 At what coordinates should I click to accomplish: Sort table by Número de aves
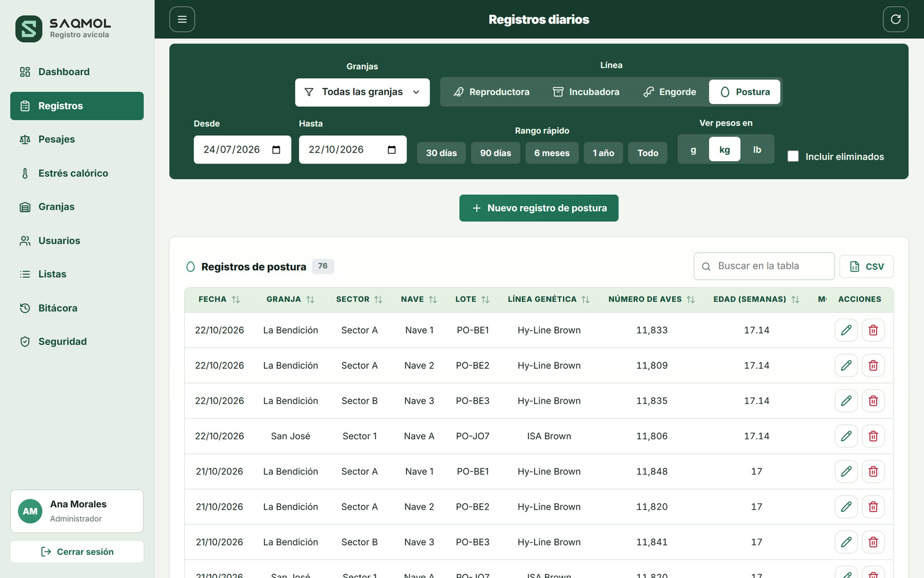tap(651, 299)
